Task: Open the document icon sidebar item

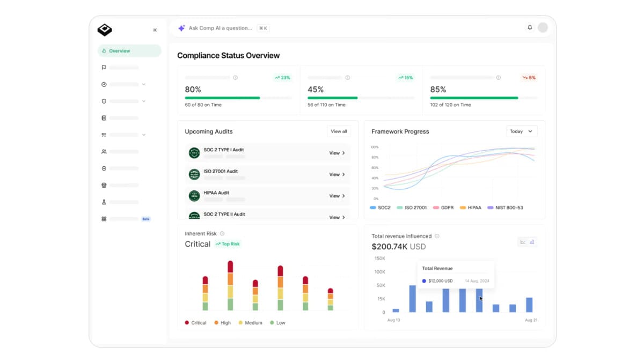Action: (x=104, y=118)
